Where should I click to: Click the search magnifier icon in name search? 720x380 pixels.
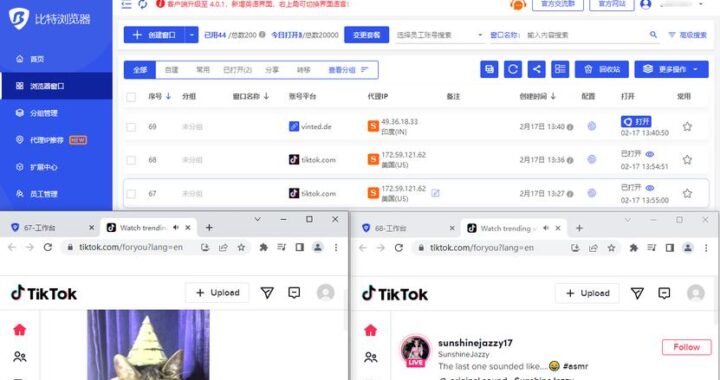[x=653, y=34]
